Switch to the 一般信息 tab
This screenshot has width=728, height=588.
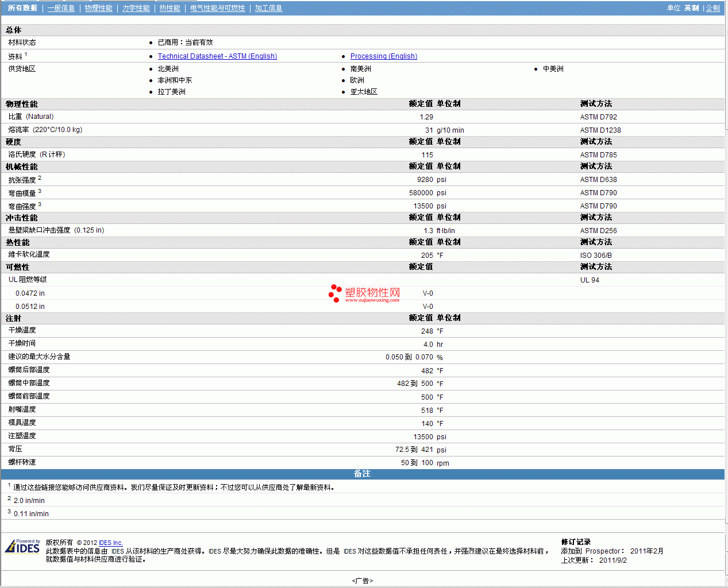tap(61, 8)
